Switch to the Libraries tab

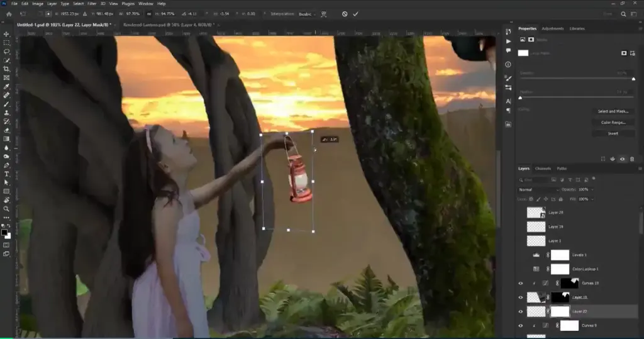577,29
